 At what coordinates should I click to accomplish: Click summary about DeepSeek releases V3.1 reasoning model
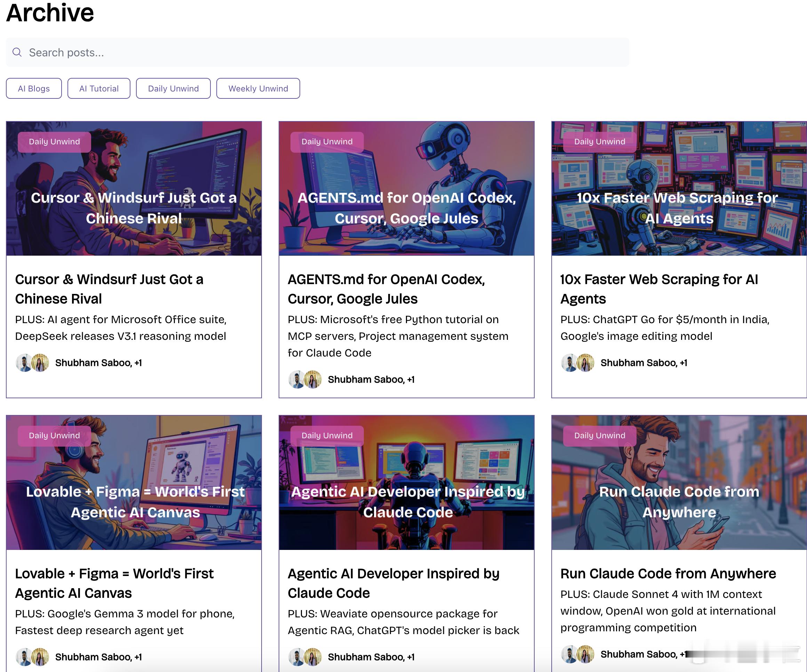coord(121,328)
